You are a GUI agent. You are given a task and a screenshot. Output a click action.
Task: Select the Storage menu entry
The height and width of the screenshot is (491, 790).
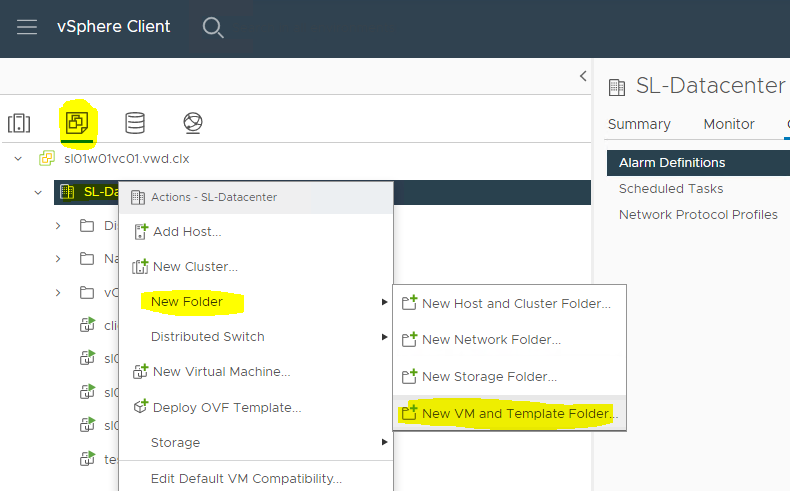tap(256, 442)
